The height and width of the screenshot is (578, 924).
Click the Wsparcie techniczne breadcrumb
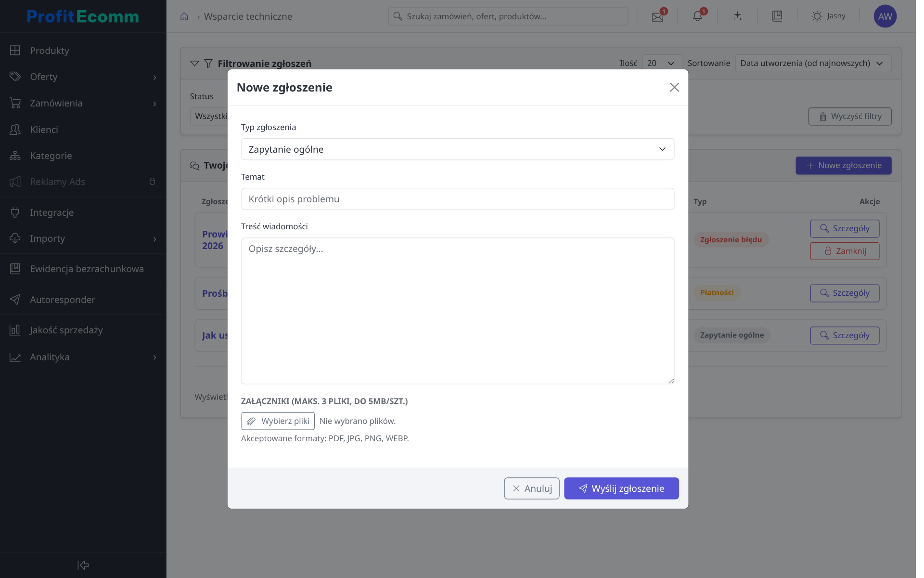[x=248, y=16]
